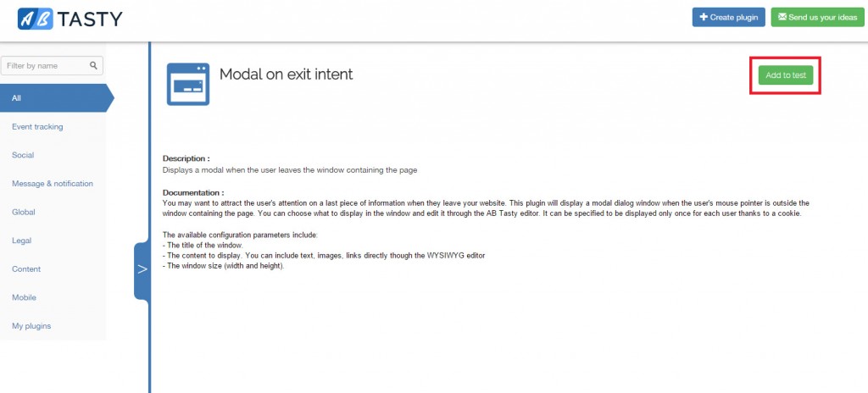The width and height of the screenshot is (868, 393).
Task: Select the Global category
Action: point(24,212)
